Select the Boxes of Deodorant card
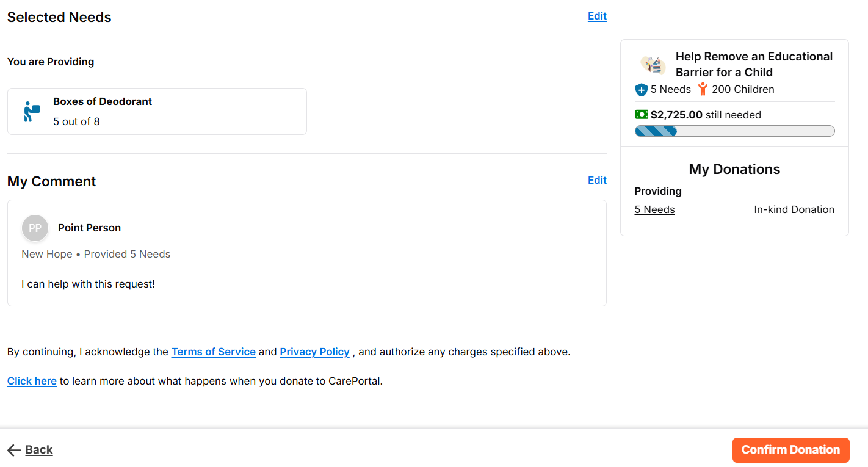This screenshot has width=868, height=467. pyautogui.click(x=157, y=111)
